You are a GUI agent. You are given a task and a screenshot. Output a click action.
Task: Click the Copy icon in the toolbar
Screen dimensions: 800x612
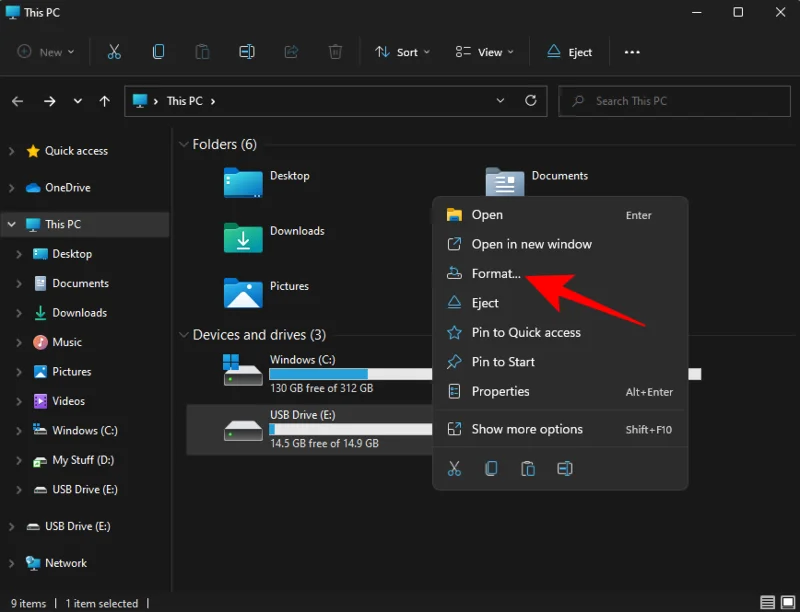pyautogui.click(x=158, y=51)
